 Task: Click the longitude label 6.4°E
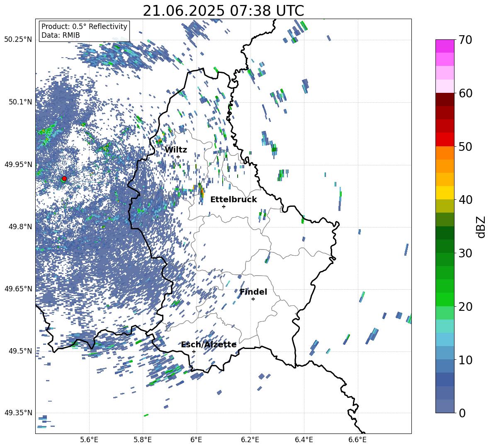(x=304, y=440)
